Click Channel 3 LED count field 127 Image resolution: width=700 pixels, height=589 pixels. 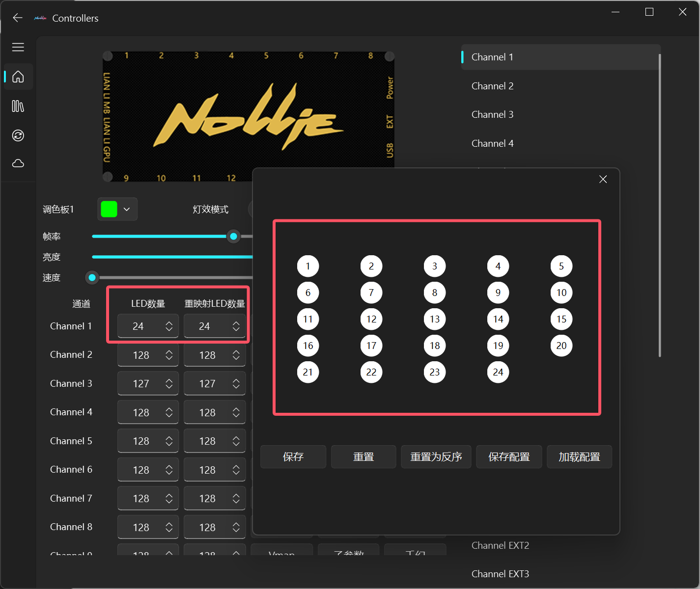148,384
